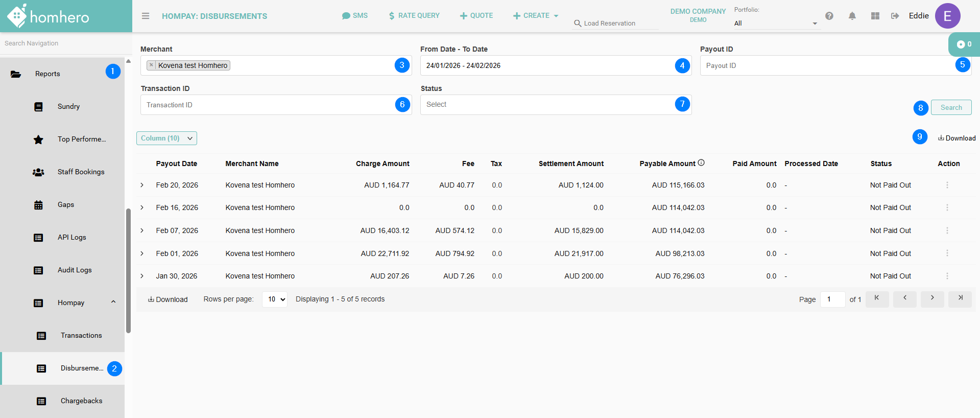Click the sidebar vertical scrollbar
The image size is (980, 418).
128,271
